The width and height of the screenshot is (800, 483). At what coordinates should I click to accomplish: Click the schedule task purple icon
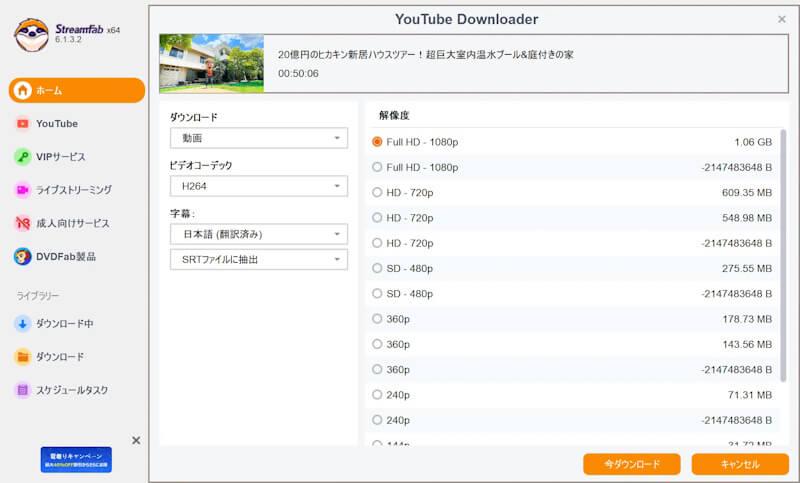[x=22, y=390]
